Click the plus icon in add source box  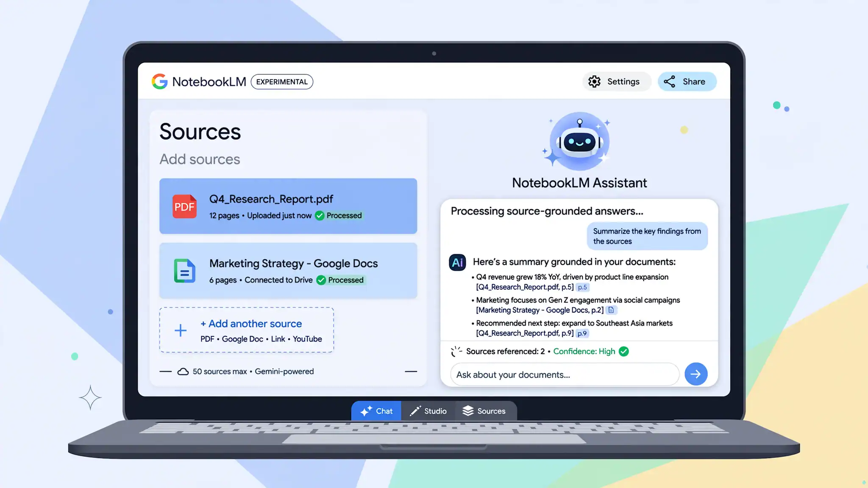(181, 330)
